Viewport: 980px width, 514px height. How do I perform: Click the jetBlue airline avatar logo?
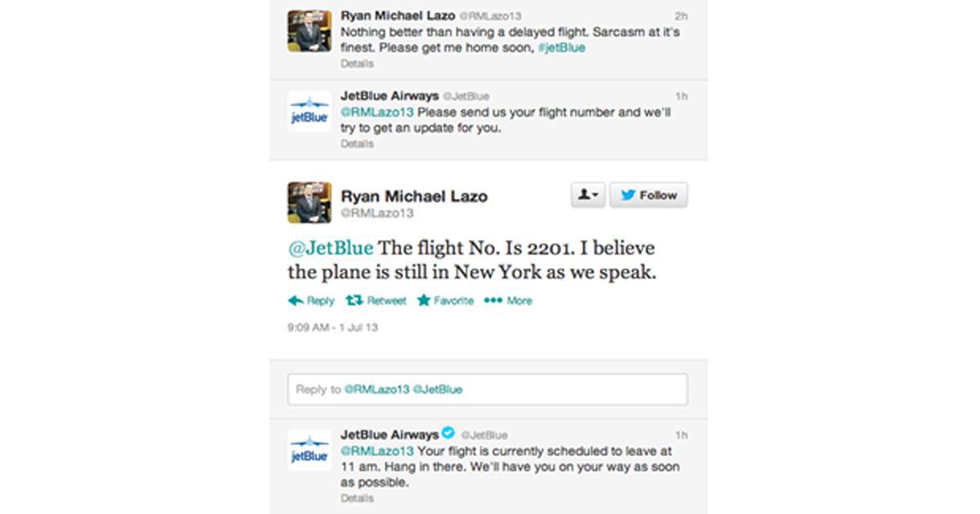[x=308, y=447]
